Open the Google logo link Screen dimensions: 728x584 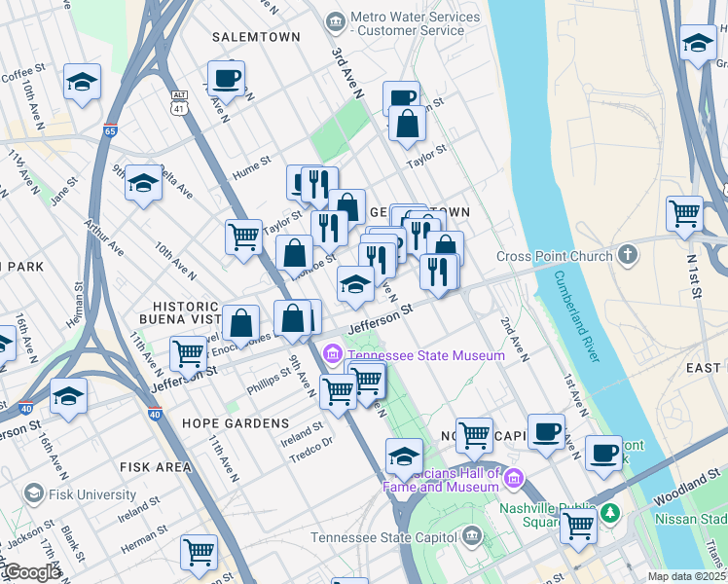(32, 573)
